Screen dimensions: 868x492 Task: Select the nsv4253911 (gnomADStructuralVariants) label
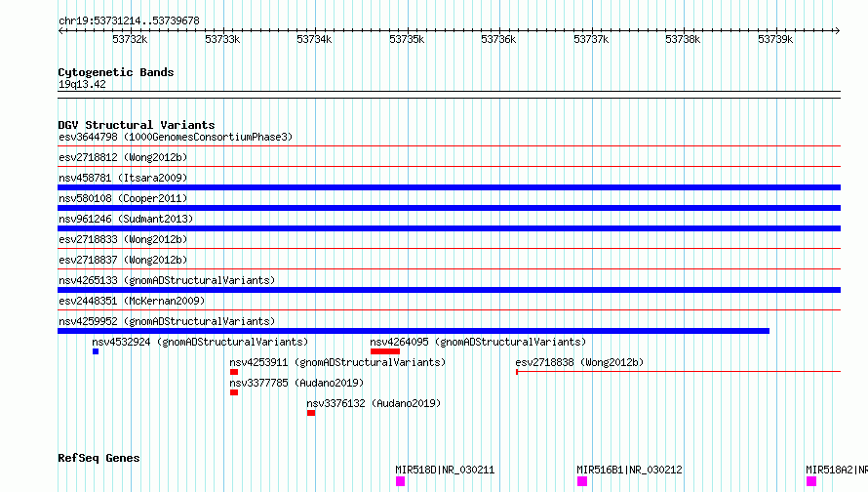pyautogui.click(x=337, y=362)
